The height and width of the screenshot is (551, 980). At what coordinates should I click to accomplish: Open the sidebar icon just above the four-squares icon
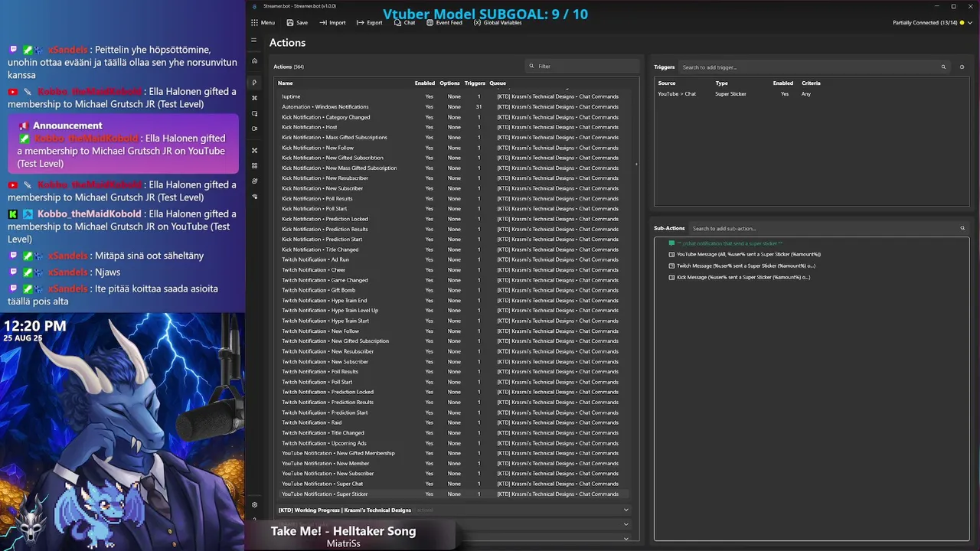click(254, 150)
